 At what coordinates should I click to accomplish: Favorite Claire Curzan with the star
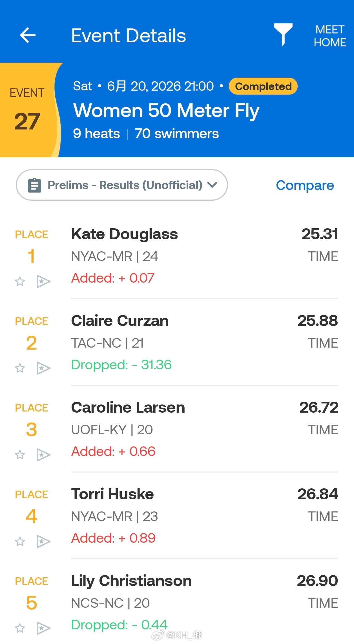coord(20,368)
